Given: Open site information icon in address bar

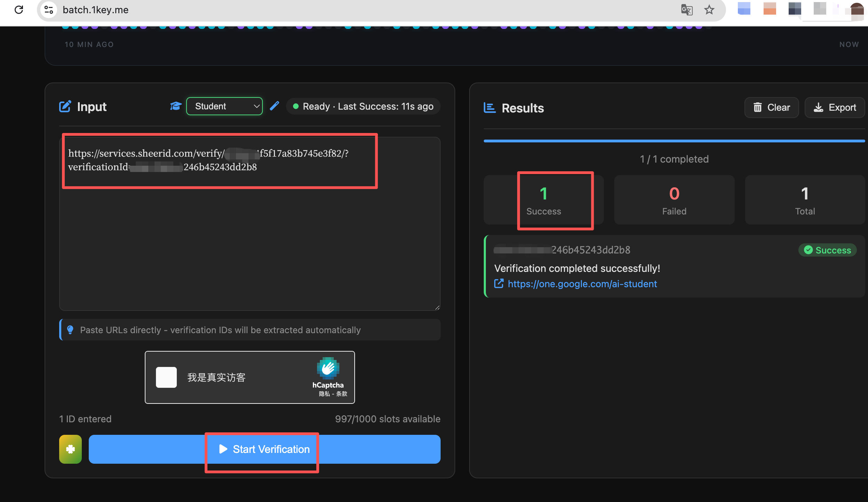Looking at the screenshot, I should (x=49, y=10).
